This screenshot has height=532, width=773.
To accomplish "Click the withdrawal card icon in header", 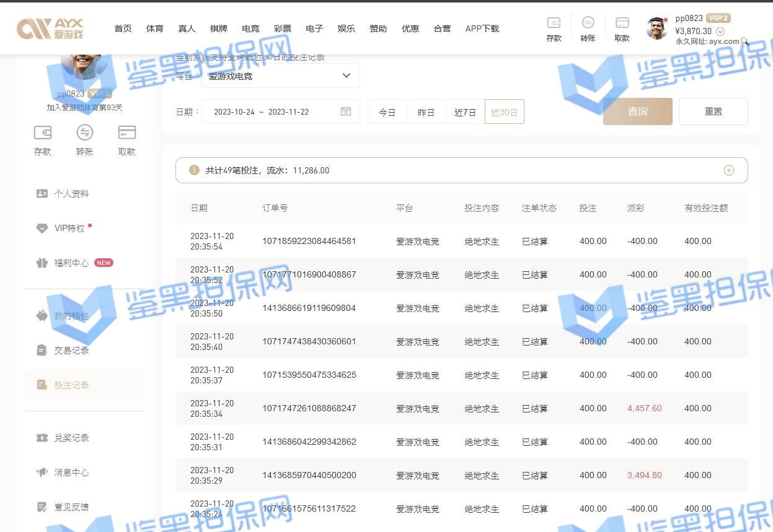I will (622, 23).
